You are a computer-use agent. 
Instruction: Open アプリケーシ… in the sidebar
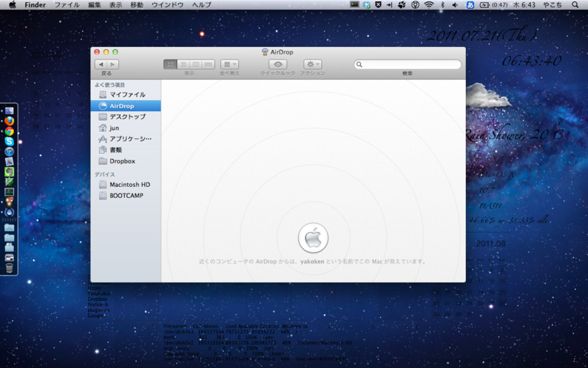click(x=126, y=139)
